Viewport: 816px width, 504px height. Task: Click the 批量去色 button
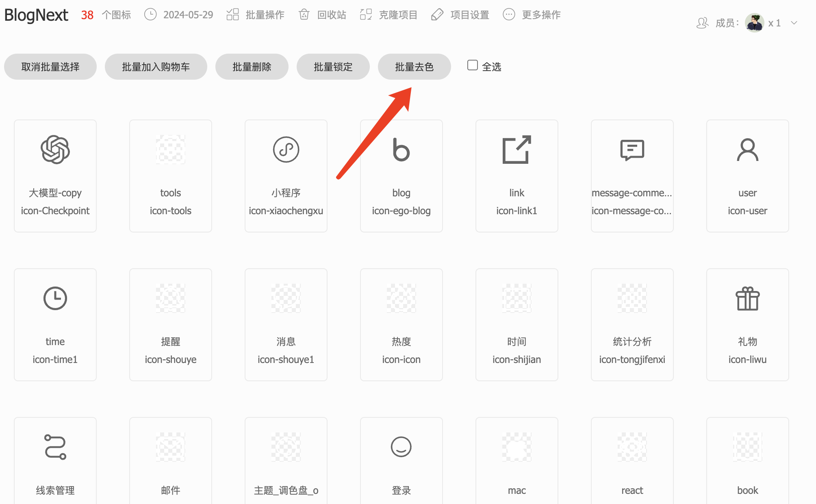(415, 67)
